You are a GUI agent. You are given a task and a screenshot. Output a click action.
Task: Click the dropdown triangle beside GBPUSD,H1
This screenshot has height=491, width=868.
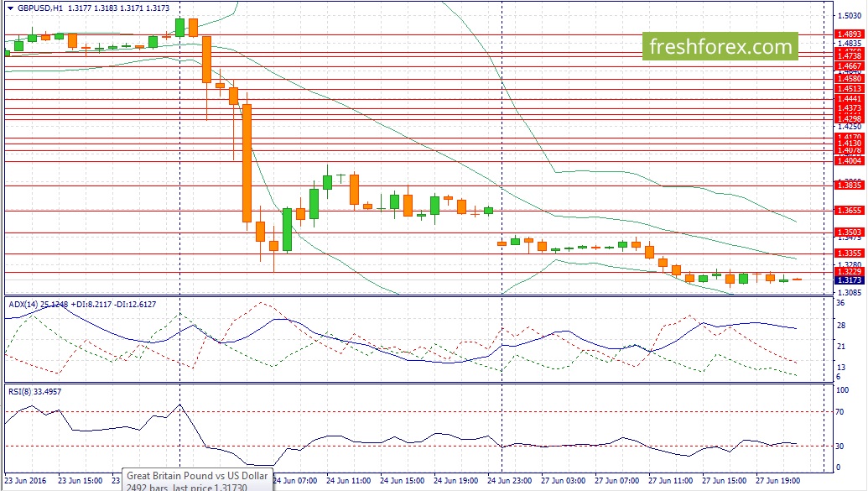pos(8,8)
